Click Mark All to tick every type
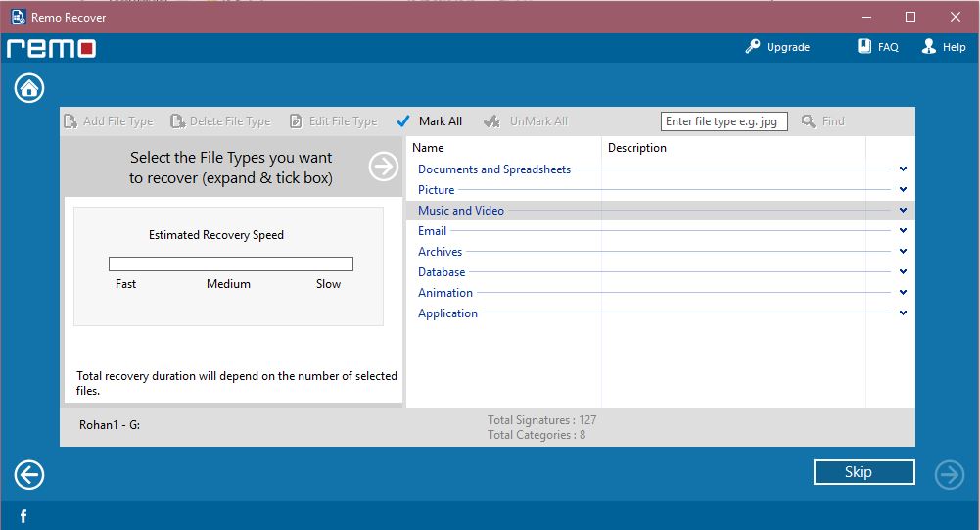980x530 pixels. pos(430,121)
